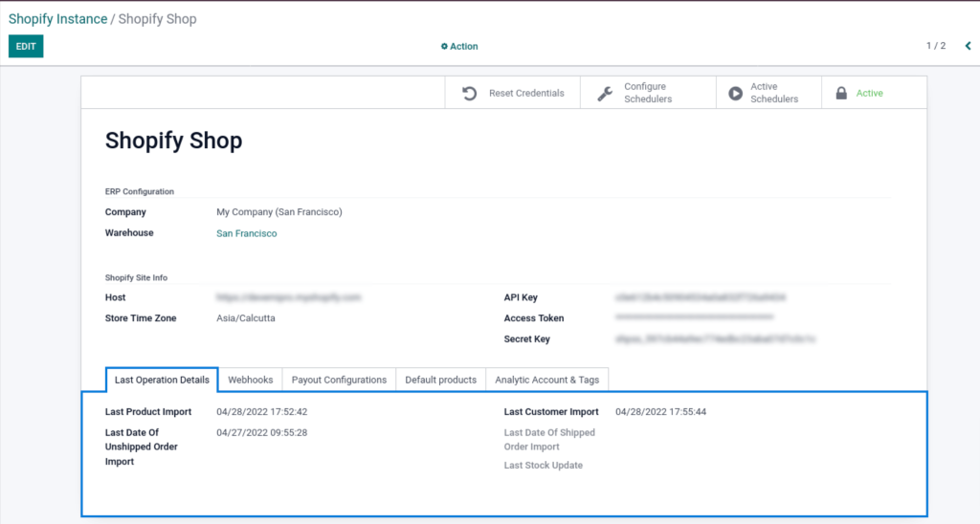
Task: Click the Asia/Calcutta time zone value
Action: pos(246,317)
